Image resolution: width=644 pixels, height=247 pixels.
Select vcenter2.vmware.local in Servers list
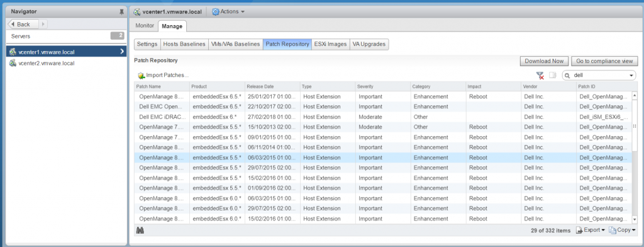pyautogui.click(x=67, y=63)
